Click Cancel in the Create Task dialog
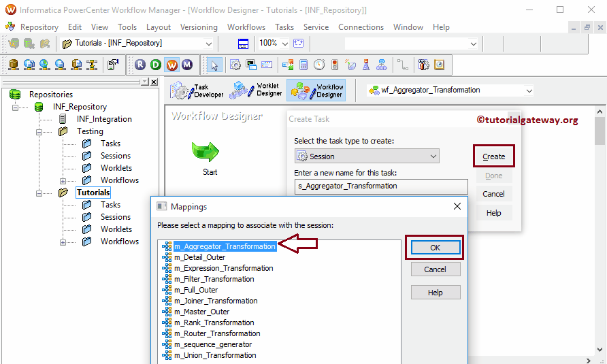The width and height of the screenshot is (607, 364). point(493,194)
